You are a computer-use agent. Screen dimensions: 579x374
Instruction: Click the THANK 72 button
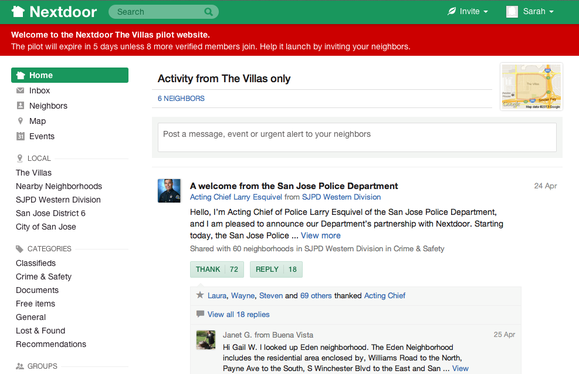click(217, 270)
